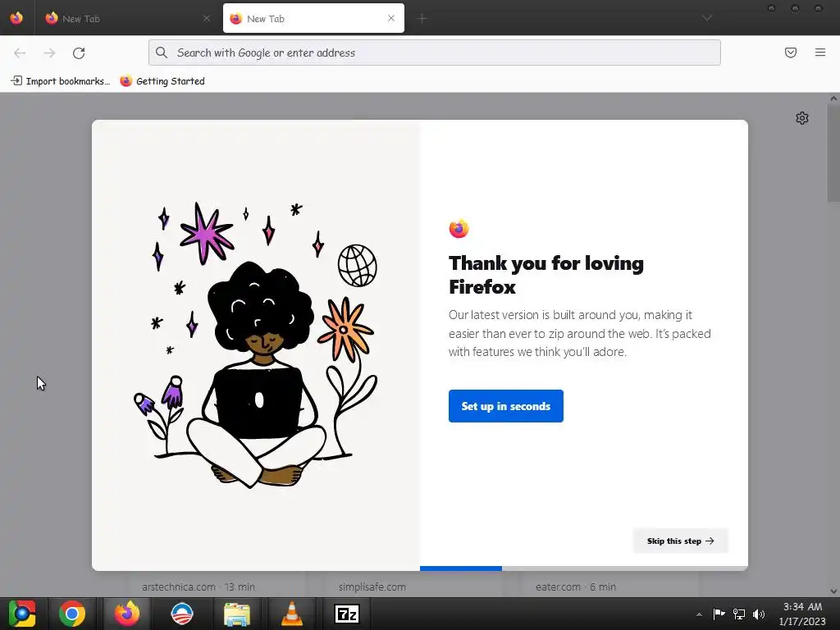Click Firefox icon in taskbar

pos(127,614)
